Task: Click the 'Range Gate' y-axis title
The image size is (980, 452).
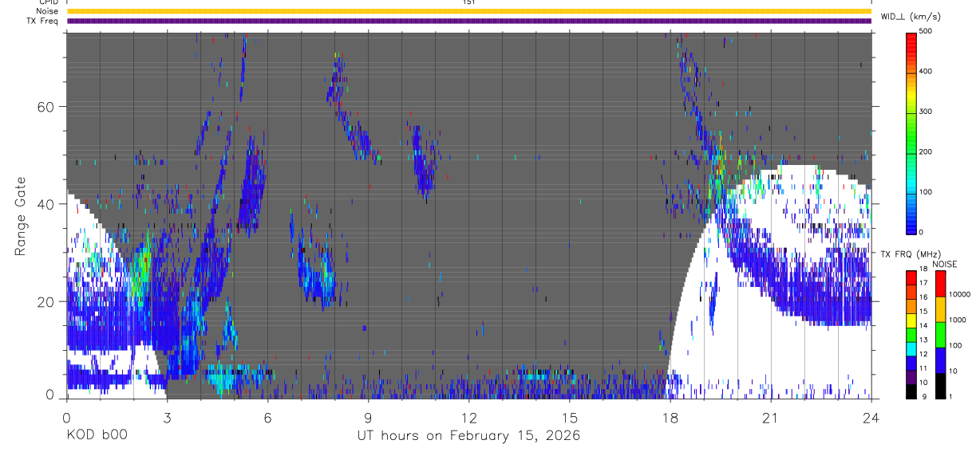Action: 22,216
